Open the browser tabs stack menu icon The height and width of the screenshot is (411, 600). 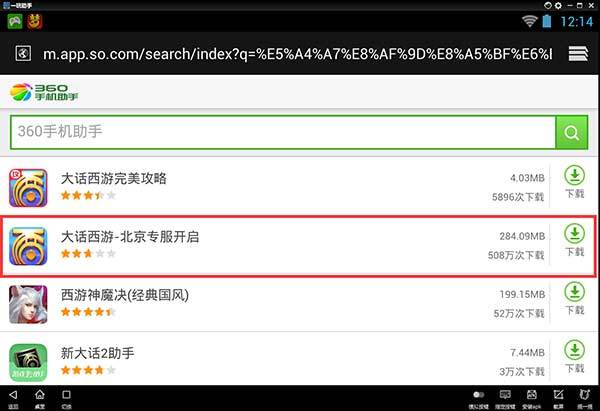coord(578,53)
